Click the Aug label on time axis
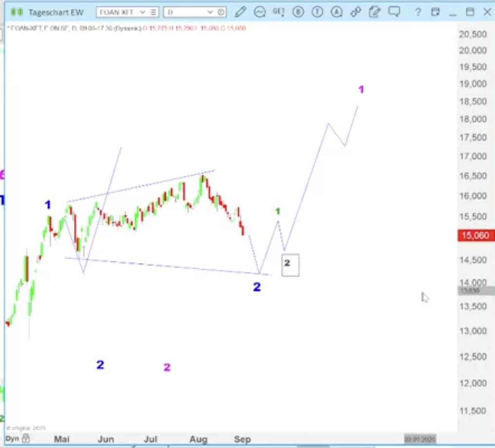 click(198, 439)
